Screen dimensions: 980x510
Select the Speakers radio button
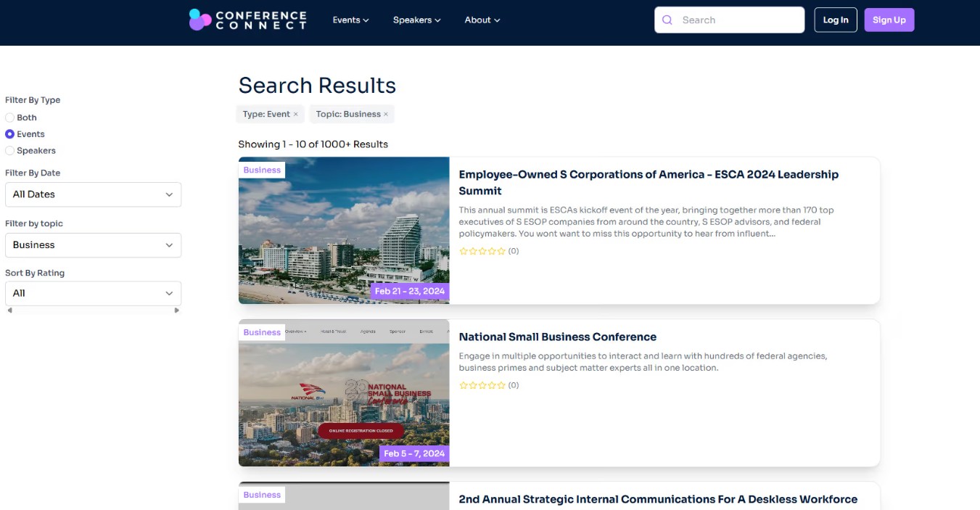10,151
